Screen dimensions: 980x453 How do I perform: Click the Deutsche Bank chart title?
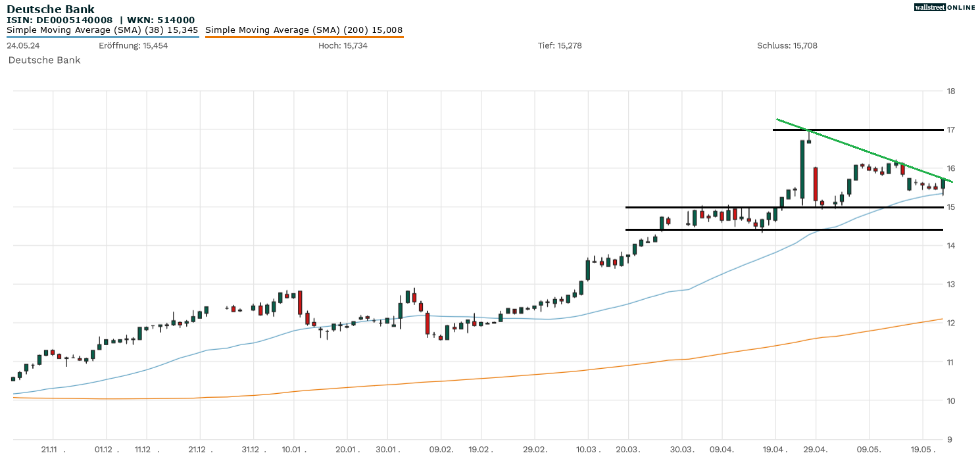point(51,10)
